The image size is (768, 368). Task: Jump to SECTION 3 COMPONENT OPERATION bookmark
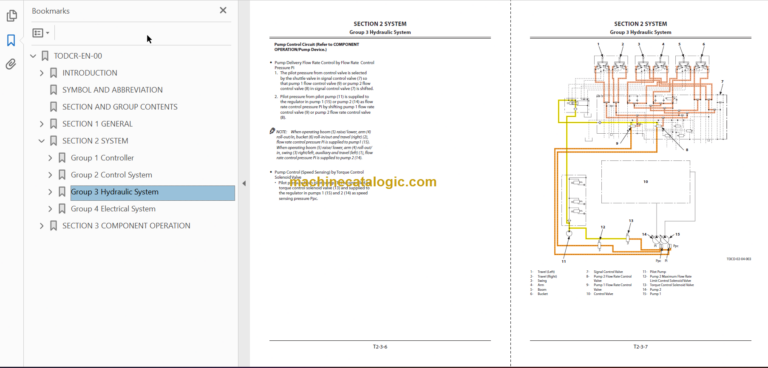tap(126, 226)
